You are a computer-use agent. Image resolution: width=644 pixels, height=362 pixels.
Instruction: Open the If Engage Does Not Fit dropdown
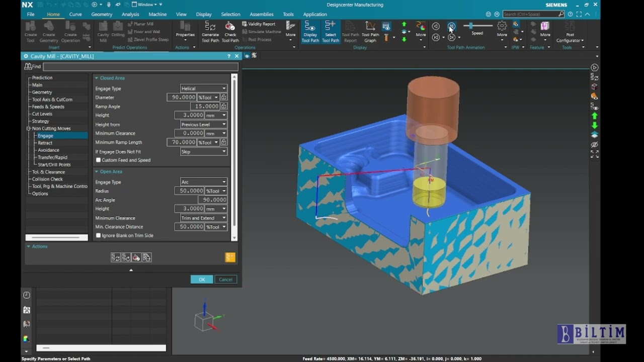pos(203,151)
